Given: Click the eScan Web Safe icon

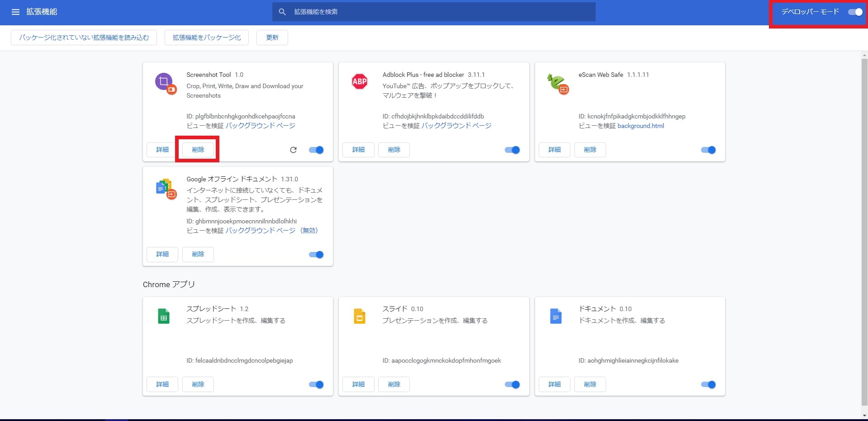Looking at the screenshot, I should [557, 84].
